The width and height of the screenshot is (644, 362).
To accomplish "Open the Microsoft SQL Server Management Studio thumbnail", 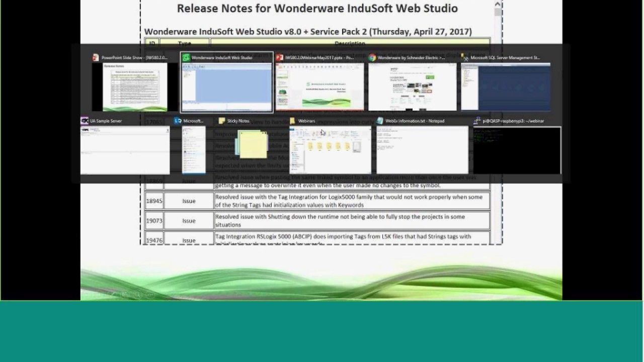I will 506,86.
